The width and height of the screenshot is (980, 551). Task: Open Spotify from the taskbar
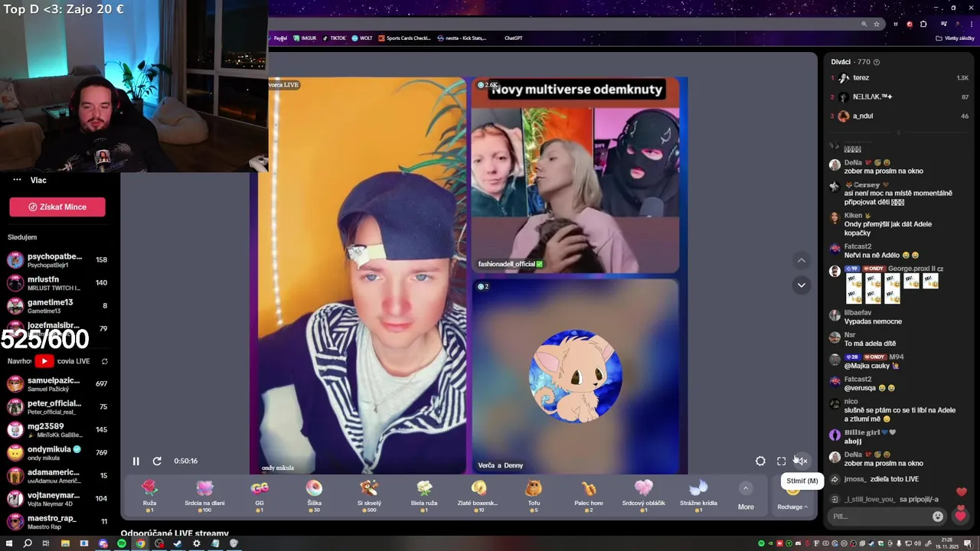click(121, 543)
